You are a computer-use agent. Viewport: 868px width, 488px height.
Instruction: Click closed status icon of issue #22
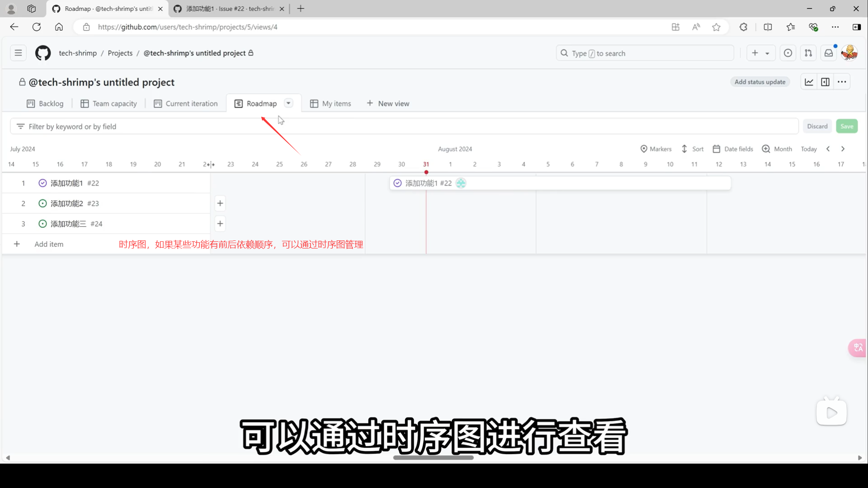point(42,183)
